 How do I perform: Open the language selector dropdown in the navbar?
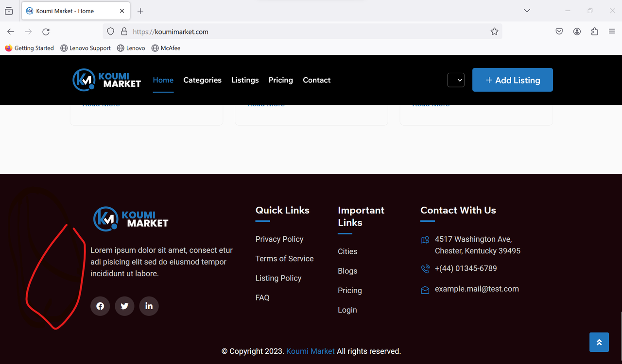click(455, 80)
